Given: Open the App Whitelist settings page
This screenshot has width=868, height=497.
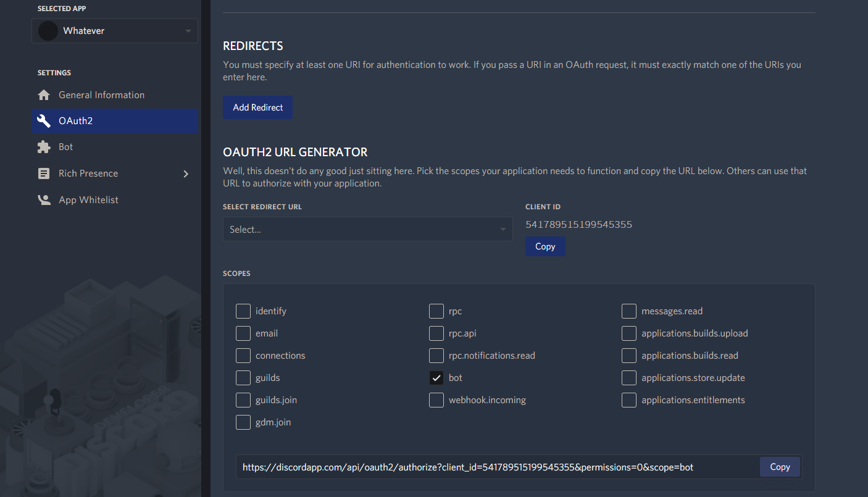Looking at the screenshot, I should pyautogui.click(x=115, y=200).
